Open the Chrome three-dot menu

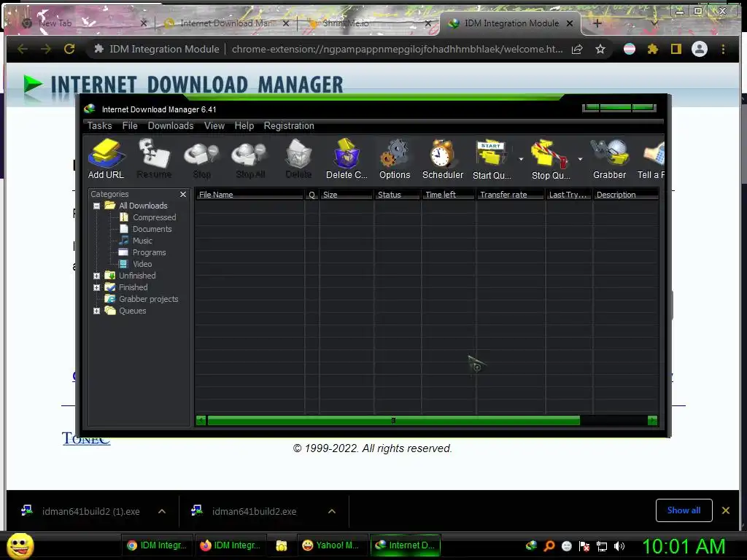tap(723, 49)
